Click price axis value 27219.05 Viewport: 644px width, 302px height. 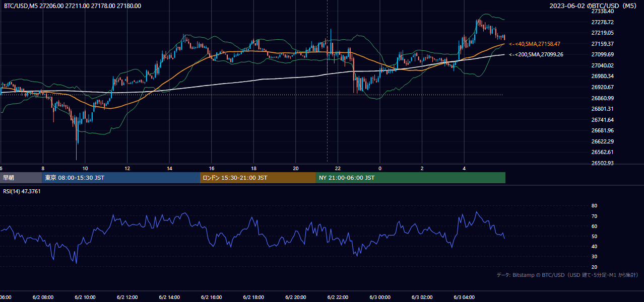[602, 33]
